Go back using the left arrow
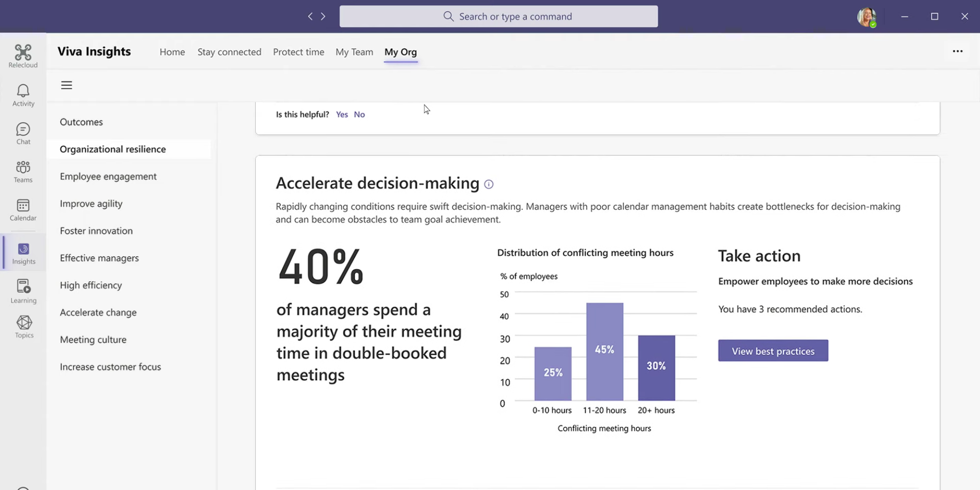Viewport: 980px width, 490px height. pyautogui.click(x=310, y=17)
